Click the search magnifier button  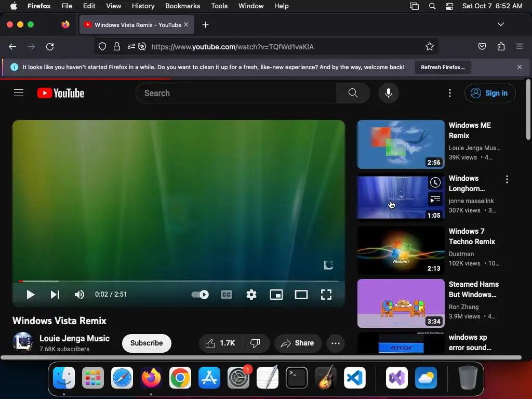pyautogui.click(x=353, y=93)
